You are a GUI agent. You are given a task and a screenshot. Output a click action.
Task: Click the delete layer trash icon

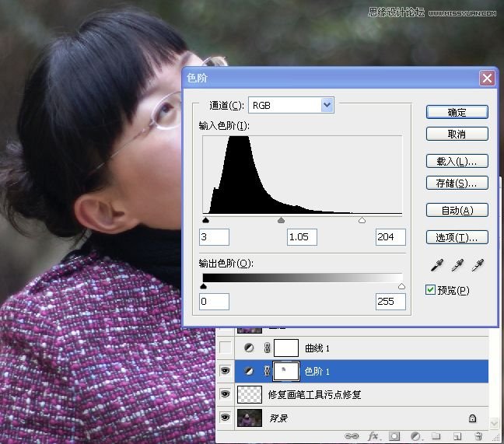tap(478, 436)
